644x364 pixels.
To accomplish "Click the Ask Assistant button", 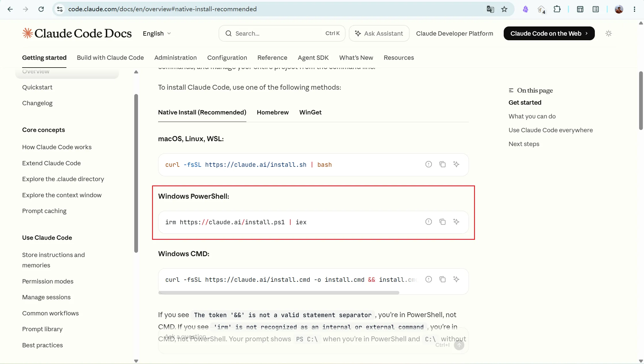I will click(x=379, y=33).
